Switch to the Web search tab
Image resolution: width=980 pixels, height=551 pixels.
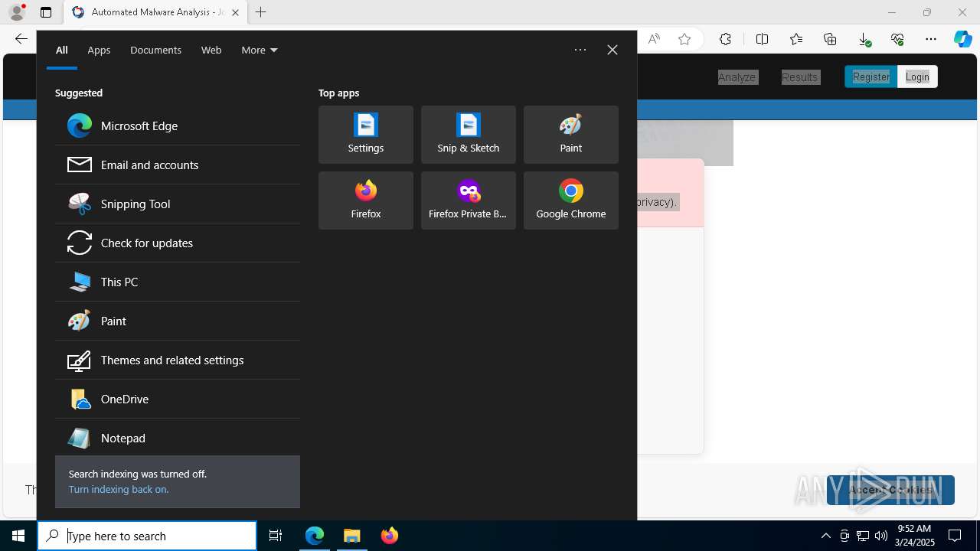point(211,50)
